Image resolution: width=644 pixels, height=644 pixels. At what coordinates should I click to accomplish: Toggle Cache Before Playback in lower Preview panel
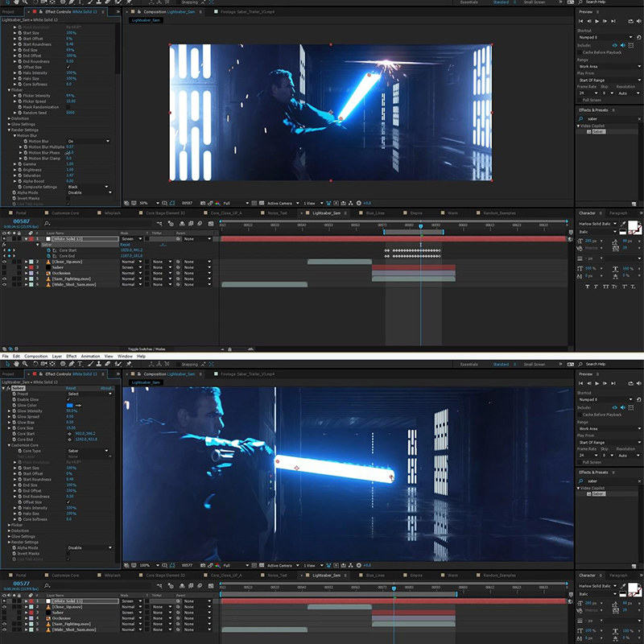click(x=580, y=415)
